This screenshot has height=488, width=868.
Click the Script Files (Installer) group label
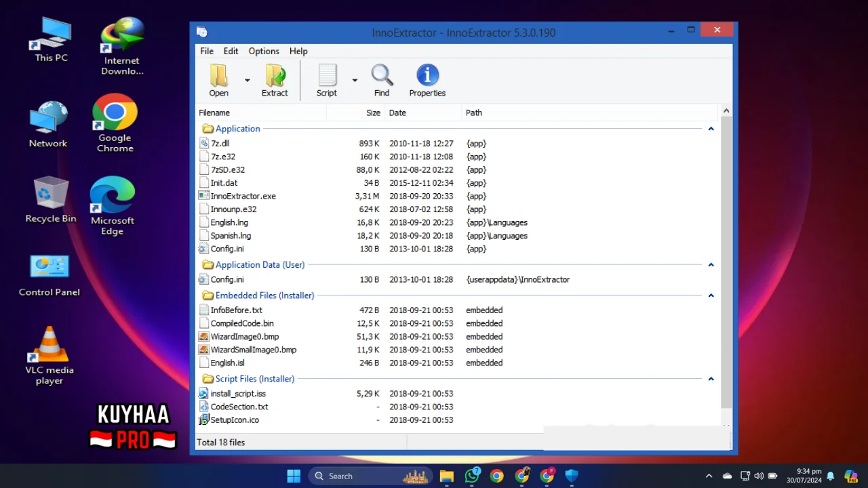tap(255, 379)
